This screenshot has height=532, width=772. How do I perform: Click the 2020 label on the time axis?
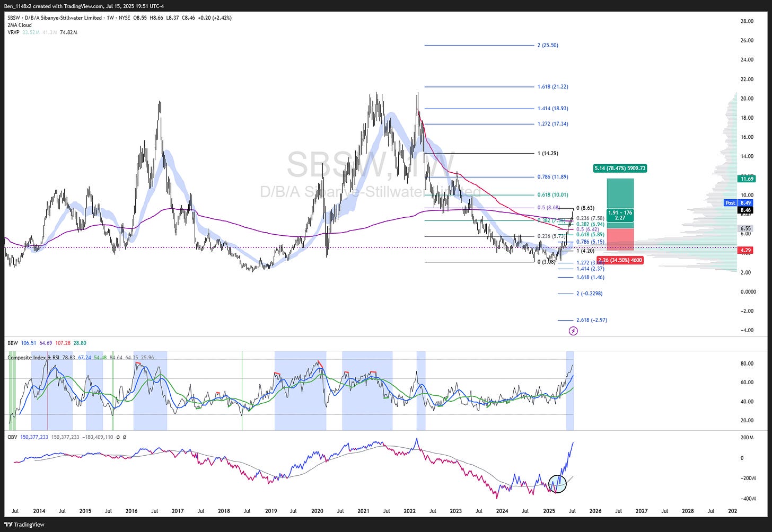tap(317, 511)
